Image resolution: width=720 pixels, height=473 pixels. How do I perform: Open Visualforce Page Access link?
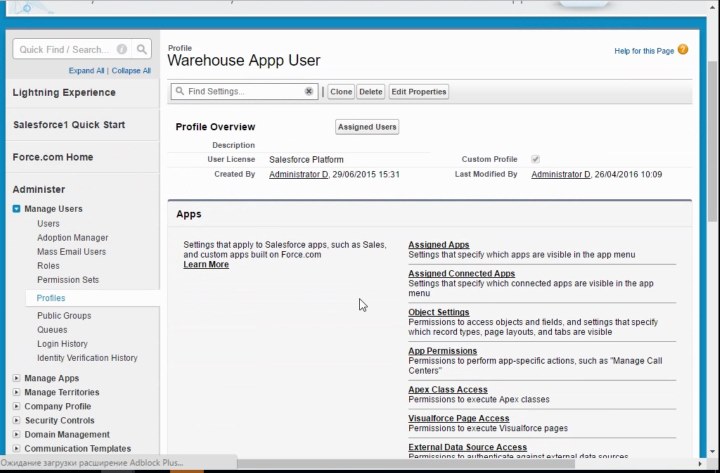point(459,418)
